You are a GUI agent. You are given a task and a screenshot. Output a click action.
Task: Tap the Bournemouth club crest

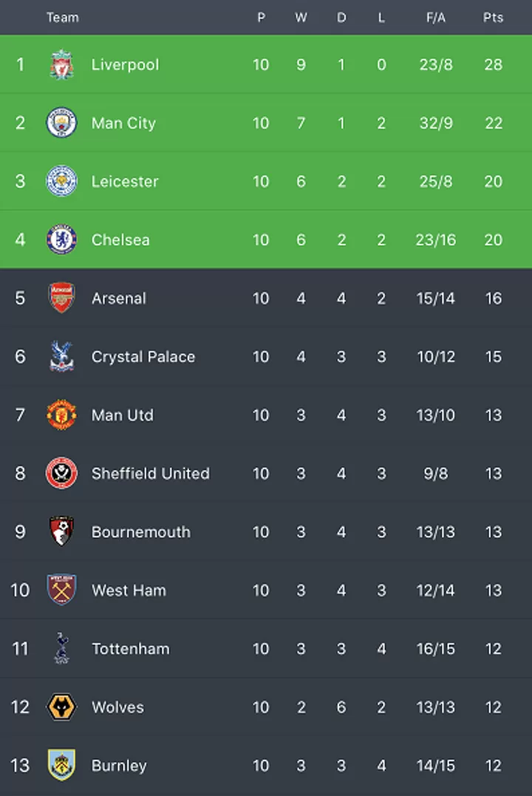coord(61,531)
